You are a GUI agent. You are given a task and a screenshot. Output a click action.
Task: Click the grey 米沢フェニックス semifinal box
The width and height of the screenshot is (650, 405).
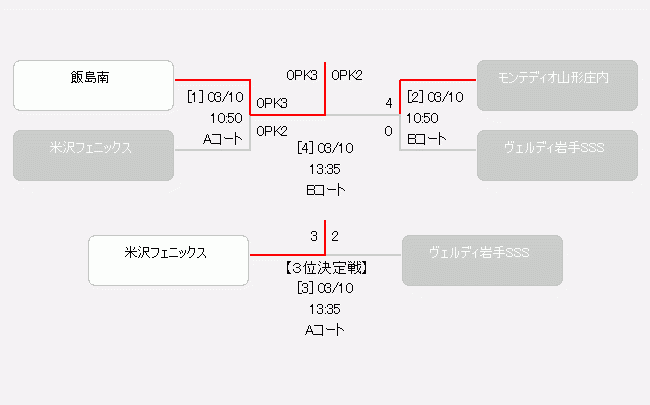coord(93,155)
